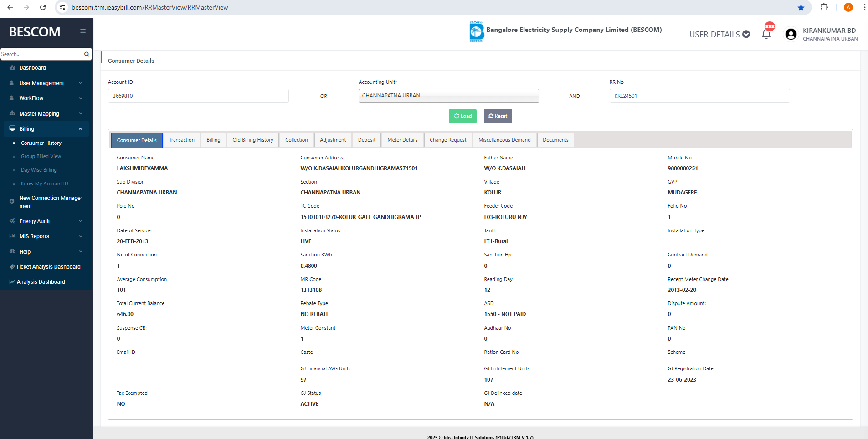This screenshot has height=439, width=868.
Task: Open the Billing tab
Action: (x=213, y=140)
